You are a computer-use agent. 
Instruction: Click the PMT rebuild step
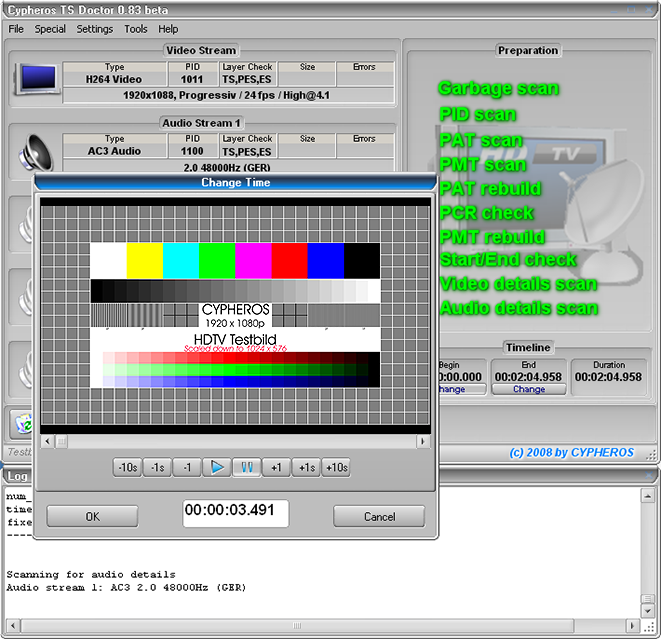point(492,236)
